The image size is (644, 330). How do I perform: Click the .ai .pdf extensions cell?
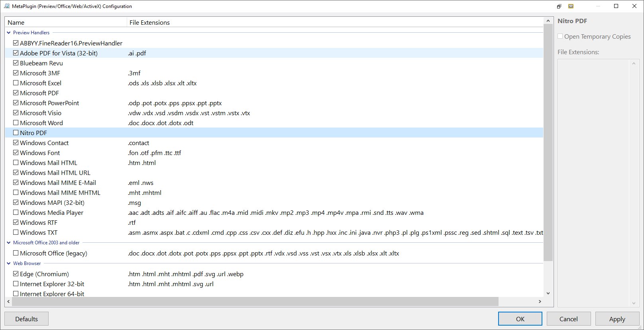point(137,53)
